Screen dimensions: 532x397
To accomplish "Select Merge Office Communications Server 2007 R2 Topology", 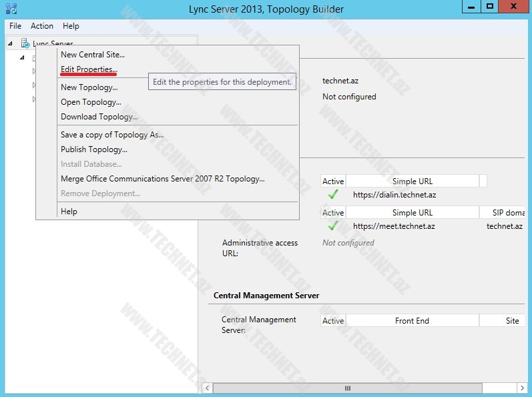I will coord(162,179).
